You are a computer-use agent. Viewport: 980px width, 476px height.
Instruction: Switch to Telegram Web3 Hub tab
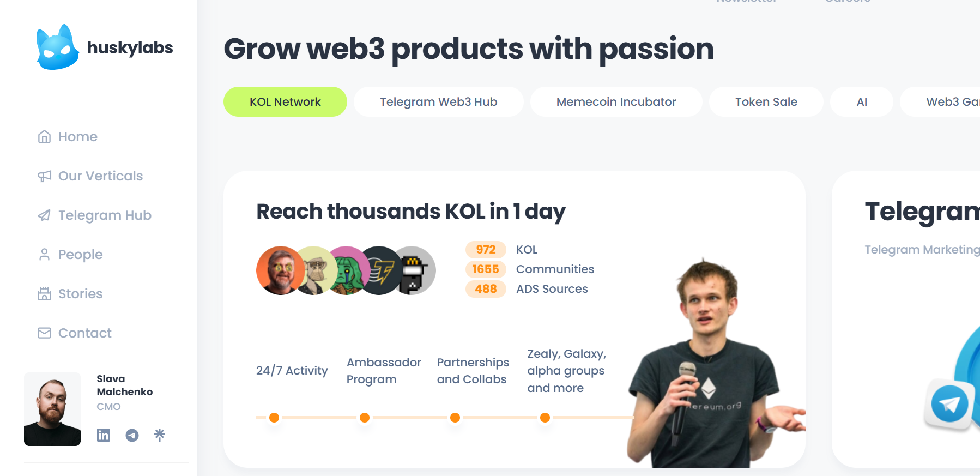click(x=438, y=102)
